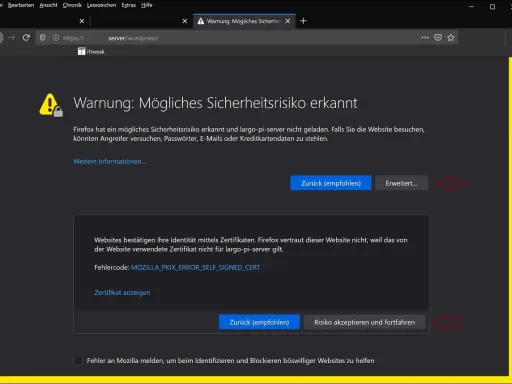The width and height of the screenshot is (512, 384).
Task: Close the first browser tab
Action: [x=82, y=21]
